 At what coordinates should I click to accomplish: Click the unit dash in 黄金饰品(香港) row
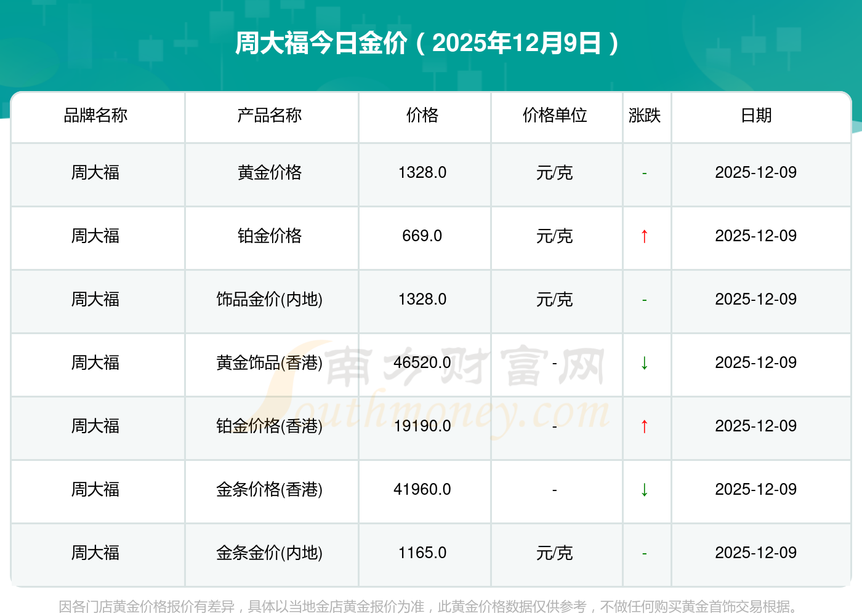555,363
